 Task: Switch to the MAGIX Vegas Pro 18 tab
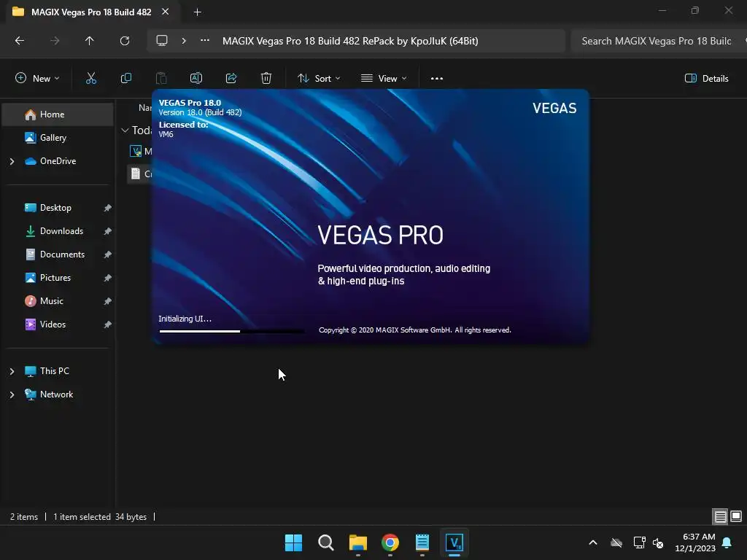[x=90, y=12]
